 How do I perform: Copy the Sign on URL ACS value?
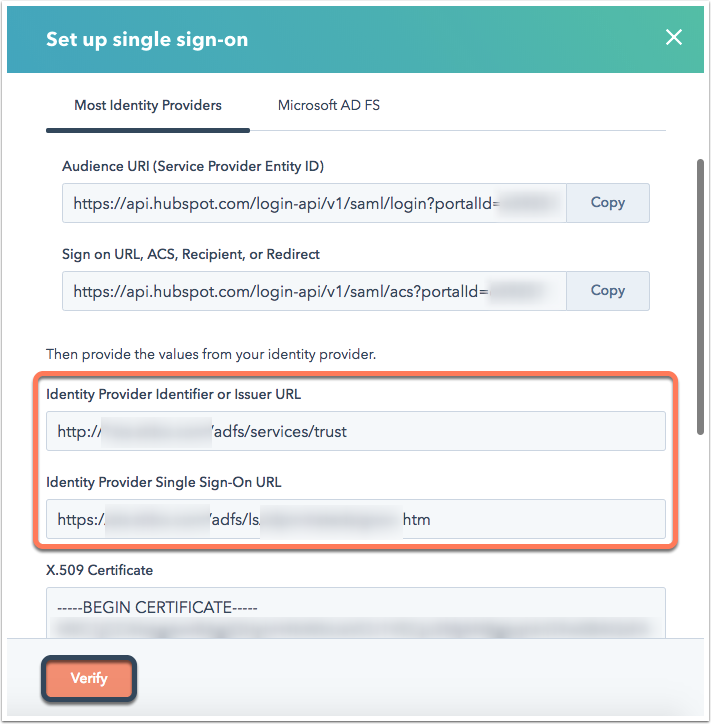click(x=608, y=291)
